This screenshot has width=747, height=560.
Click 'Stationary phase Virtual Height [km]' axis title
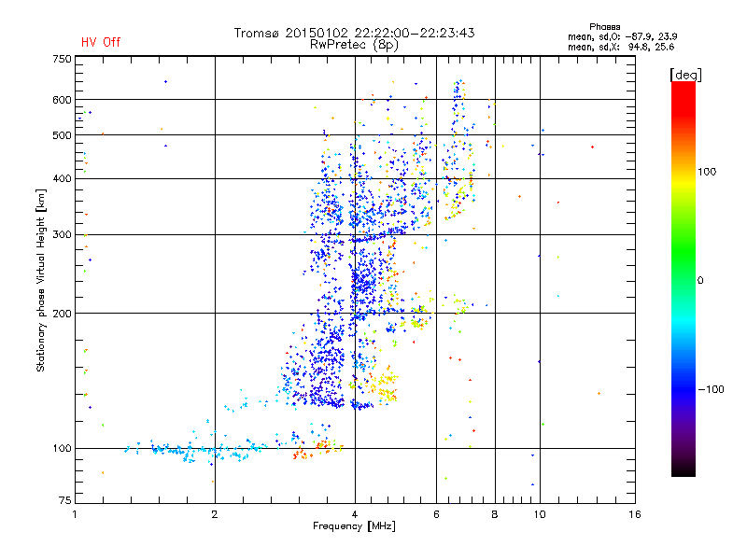click(x=41, y=280)
